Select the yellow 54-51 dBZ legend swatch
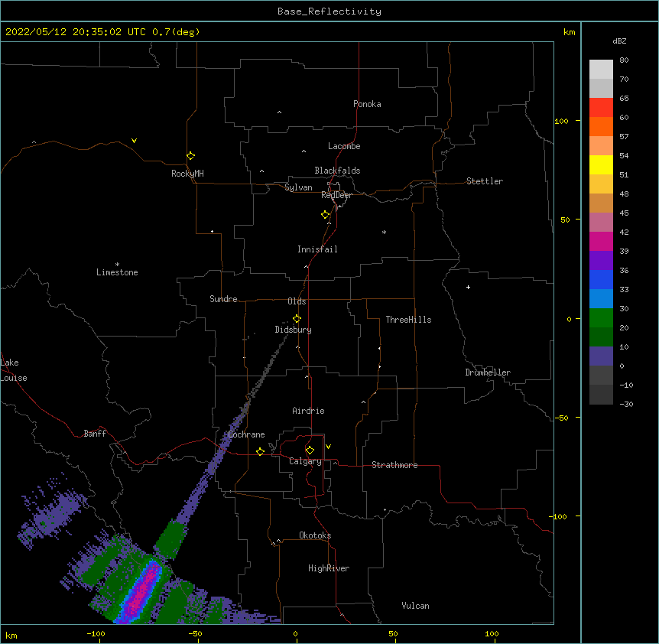Screen dimensions: 659x644 [601, 165]
